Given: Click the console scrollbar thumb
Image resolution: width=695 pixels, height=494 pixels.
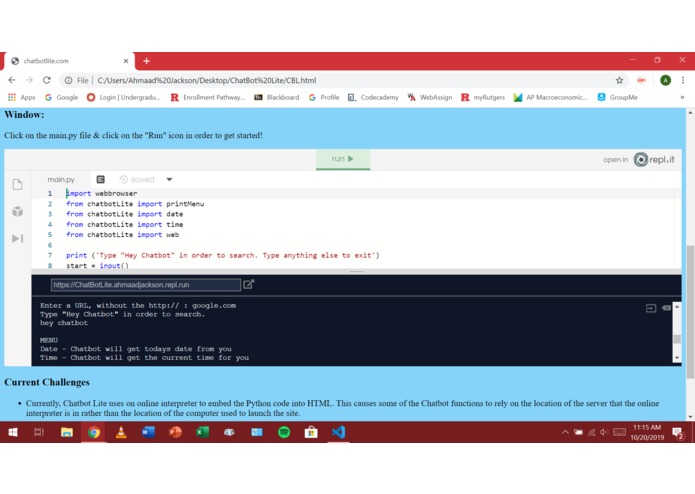Looking at the screenshot, I should pos(677,339).
